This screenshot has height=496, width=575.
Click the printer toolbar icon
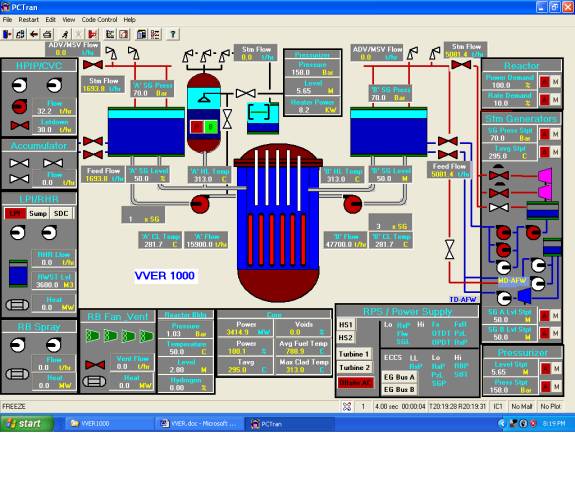pos(47,34)
